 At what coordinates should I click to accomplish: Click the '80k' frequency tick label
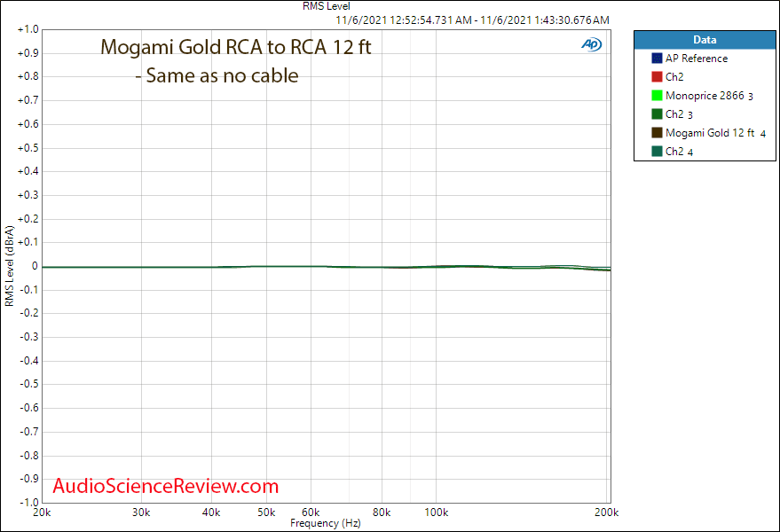click(x=382, y=512)
